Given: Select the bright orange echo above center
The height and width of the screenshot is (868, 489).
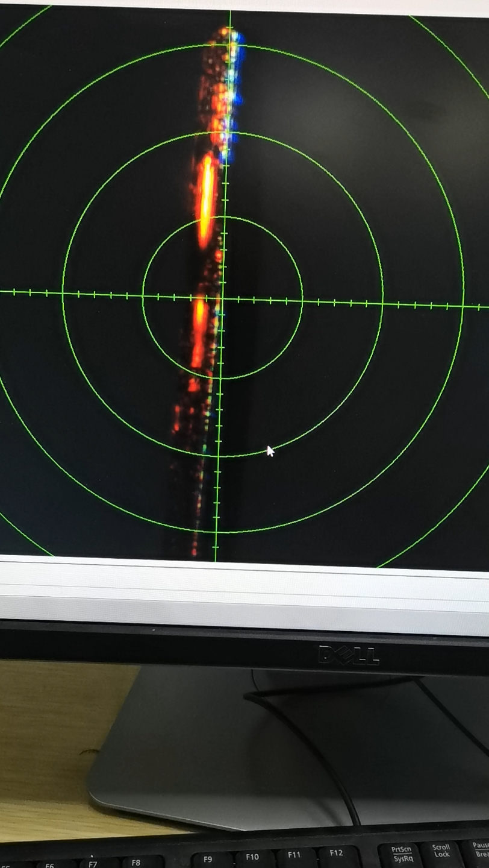Looking at the screenshot, I should (206, 202).
